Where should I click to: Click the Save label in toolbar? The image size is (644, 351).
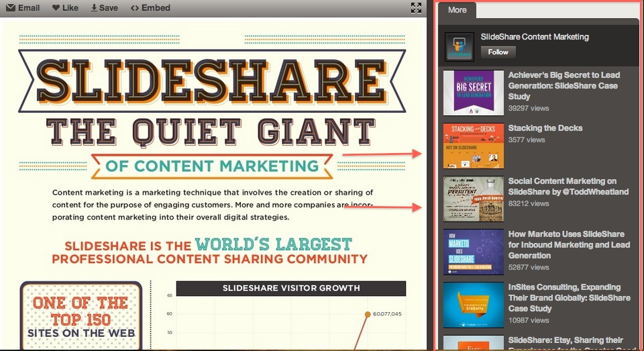pyautogui.click(x=109, y=8)
